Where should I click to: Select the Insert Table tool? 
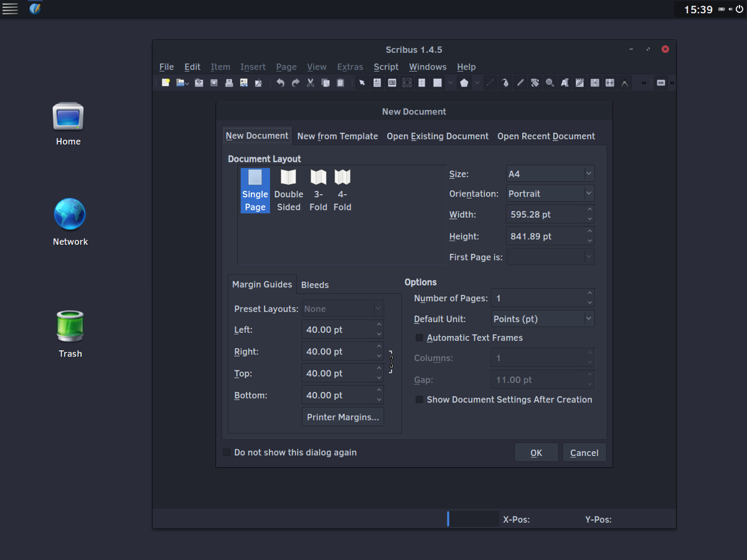pyautogui.click(x=422, y=83)
